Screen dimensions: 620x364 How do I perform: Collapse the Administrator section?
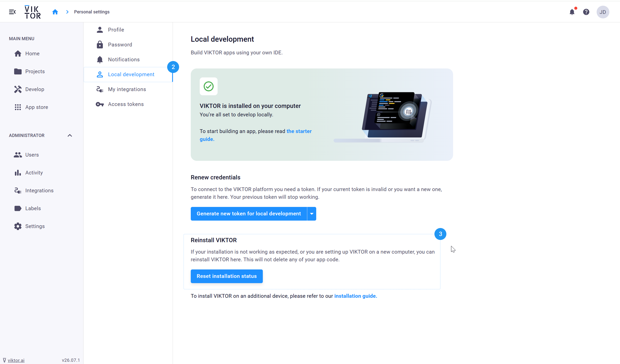(70, 135)
